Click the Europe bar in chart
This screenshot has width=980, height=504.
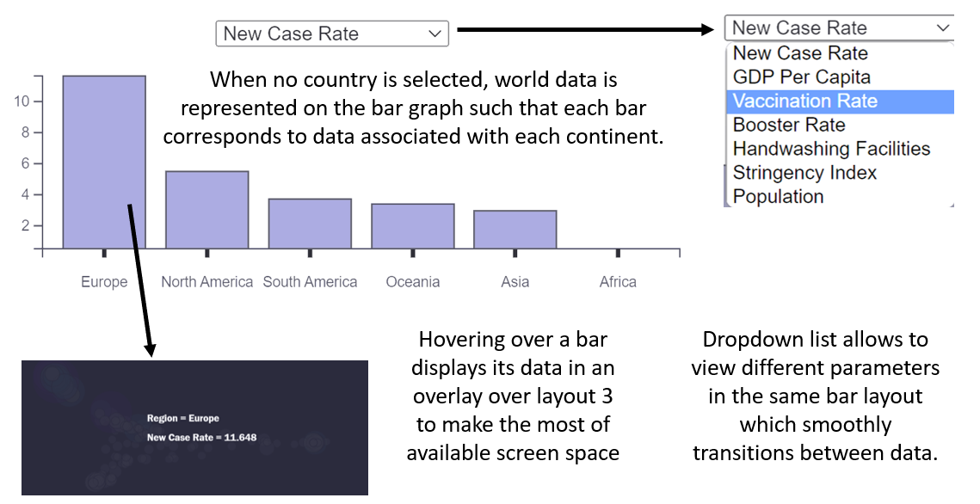tap(104, 163)
